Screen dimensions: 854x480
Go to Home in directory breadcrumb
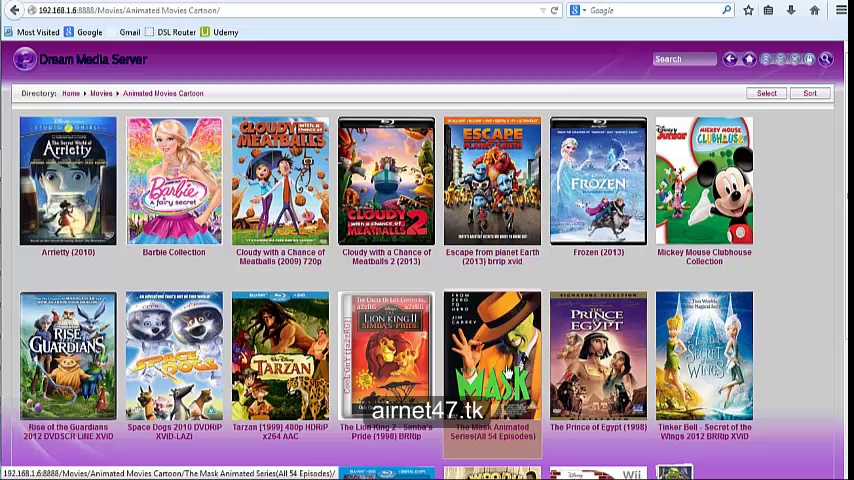pyautogui.click(x=71, y=93)
